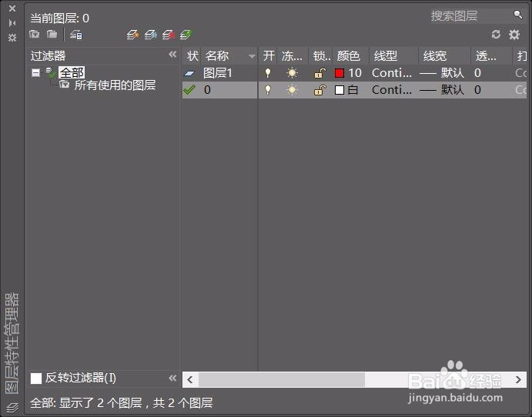The image size is (532, 417).
Task: Open the 名称 column sort arrow
Action: tap(252, 56)
